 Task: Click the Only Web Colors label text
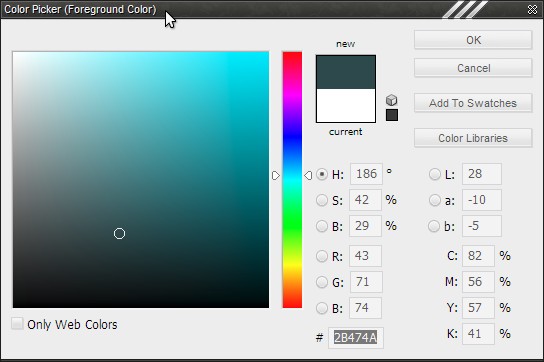coord(72,325)
